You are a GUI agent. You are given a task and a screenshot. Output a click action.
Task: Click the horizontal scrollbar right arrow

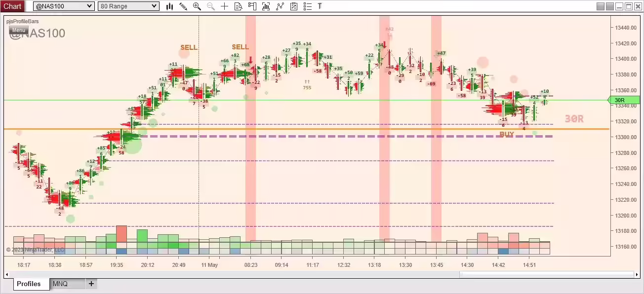[x=636, y=274]
